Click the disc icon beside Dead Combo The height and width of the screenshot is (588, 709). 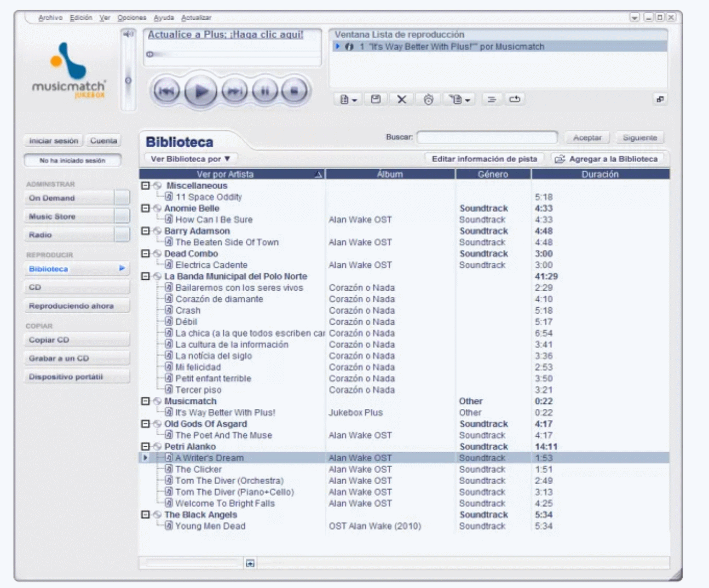tap(157, 254)
